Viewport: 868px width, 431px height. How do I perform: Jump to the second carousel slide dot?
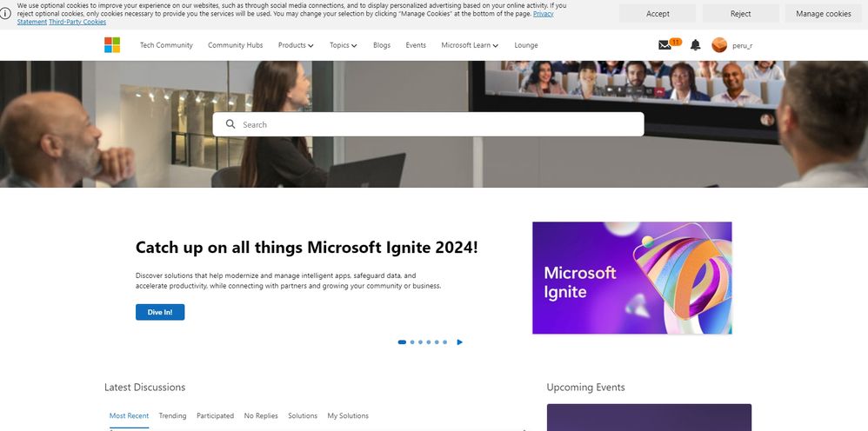[412, 341]
